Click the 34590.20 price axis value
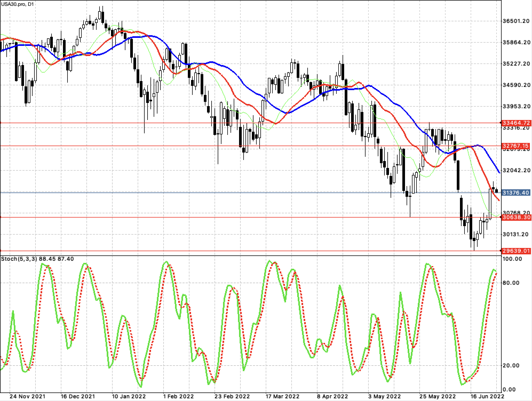Screen dimensions: 532x401 (516, 85)
